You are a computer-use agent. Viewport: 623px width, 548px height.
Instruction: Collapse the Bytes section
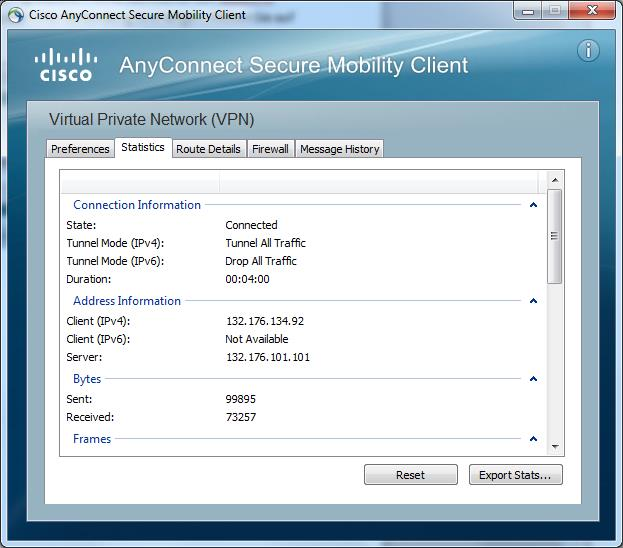pos(533,379)
